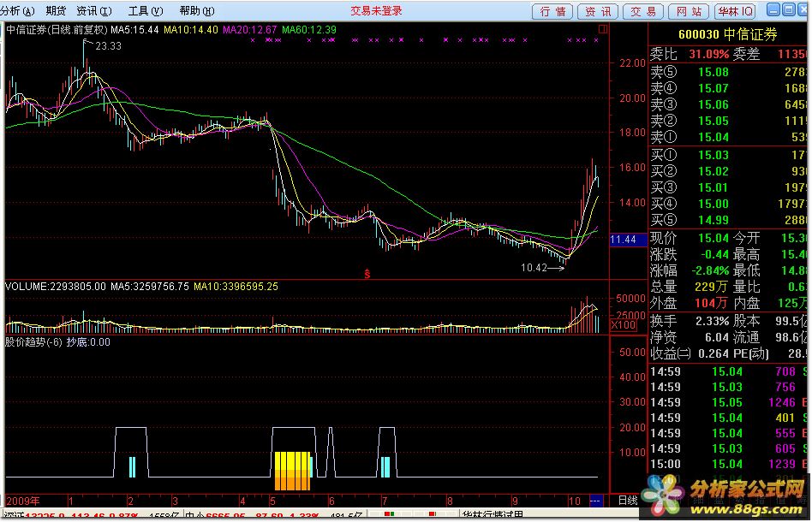Screen dimensions: 812x522
Task: Open the 资讯(I) menu in menu bar
Action: 93,11
